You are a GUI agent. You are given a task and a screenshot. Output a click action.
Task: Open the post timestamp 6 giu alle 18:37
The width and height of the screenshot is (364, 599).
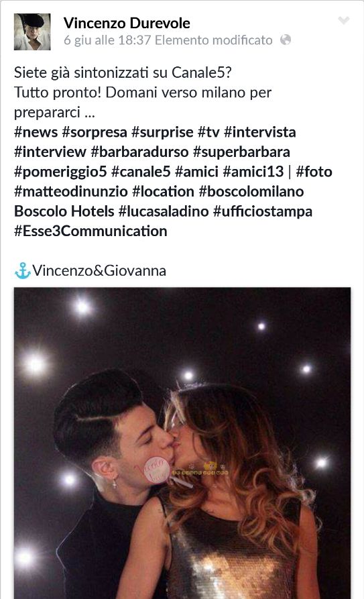107,40
